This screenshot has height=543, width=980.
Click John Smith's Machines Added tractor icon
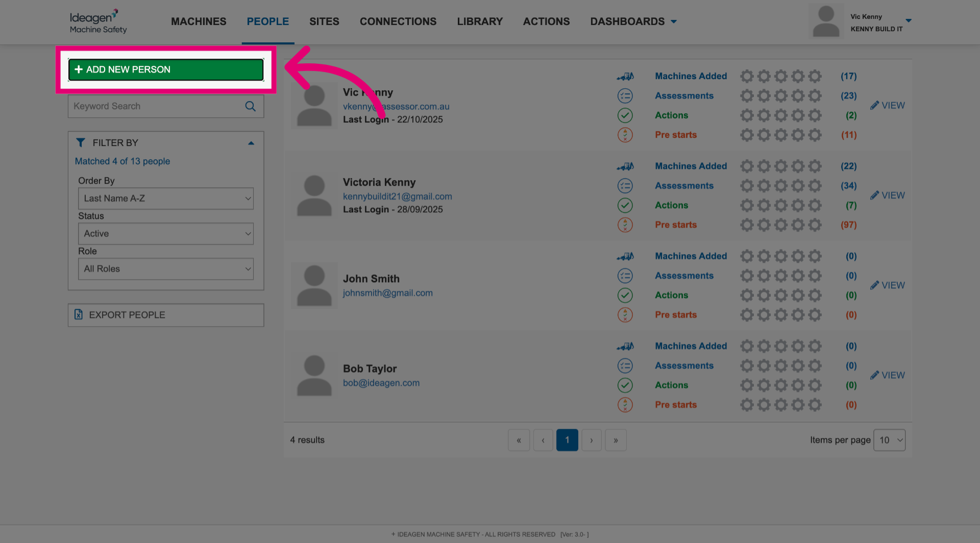tap(625, 256)
